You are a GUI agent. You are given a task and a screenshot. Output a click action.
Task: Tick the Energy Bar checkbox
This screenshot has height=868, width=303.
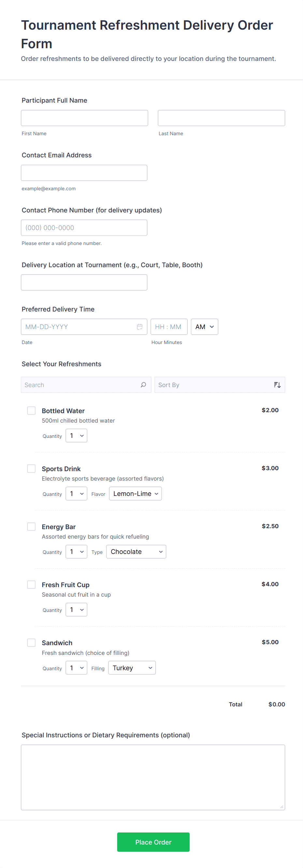31,526
